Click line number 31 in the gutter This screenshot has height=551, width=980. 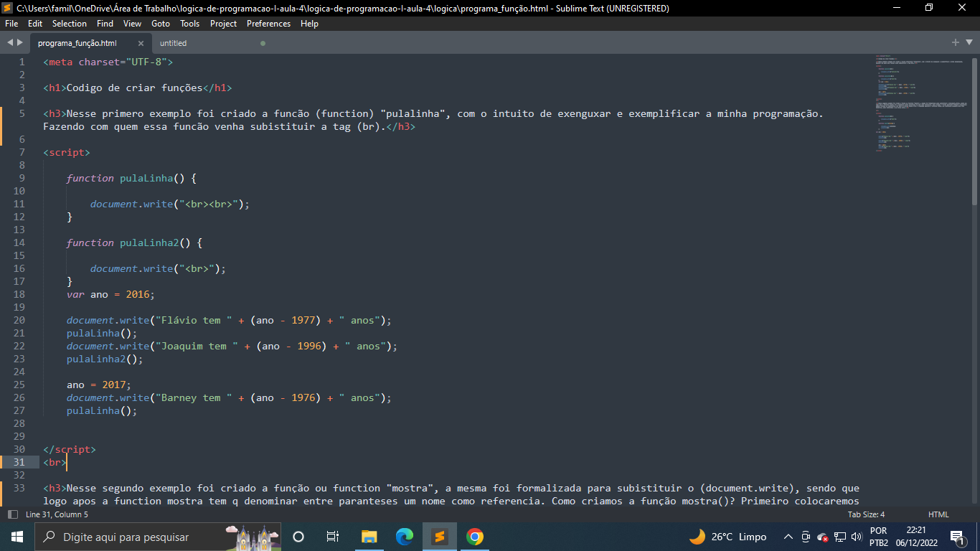tap(19, 462)
